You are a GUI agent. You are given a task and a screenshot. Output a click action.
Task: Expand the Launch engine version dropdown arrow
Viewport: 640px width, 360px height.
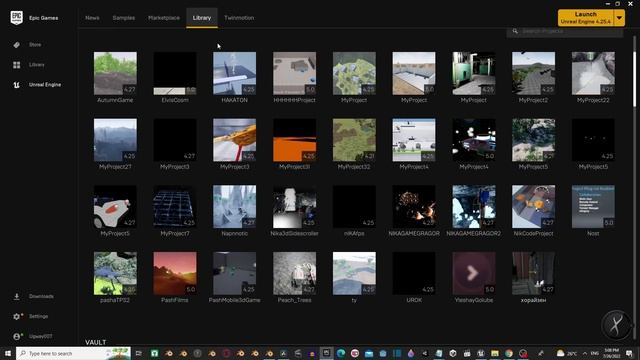[x=619, y=18]
